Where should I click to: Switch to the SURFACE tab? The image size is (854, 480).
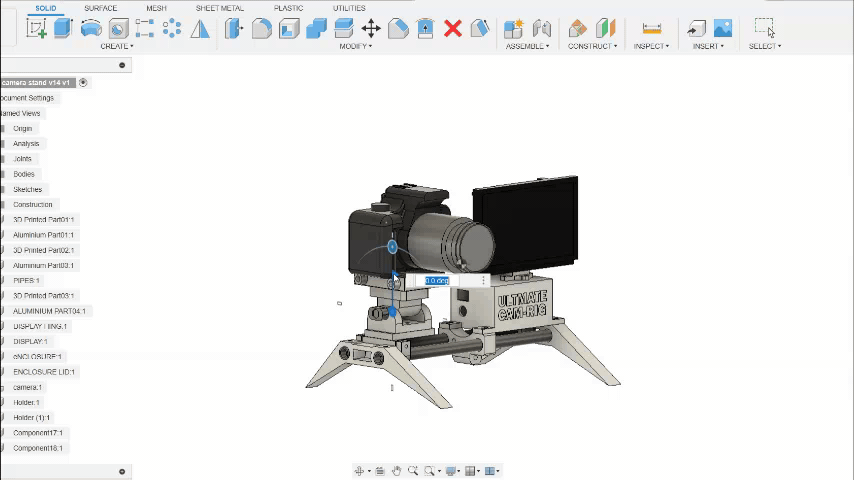101,8
